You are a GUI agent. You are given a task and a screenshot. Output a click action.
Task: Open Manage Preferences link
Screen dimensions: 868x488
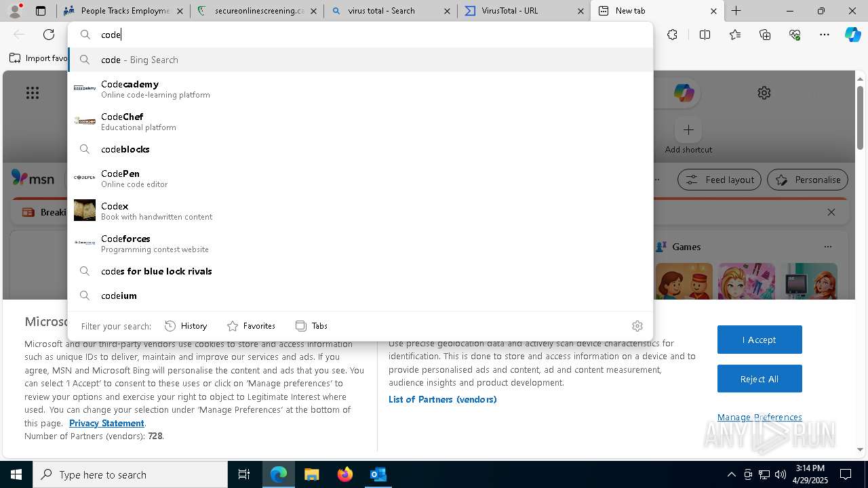point(759,417)
